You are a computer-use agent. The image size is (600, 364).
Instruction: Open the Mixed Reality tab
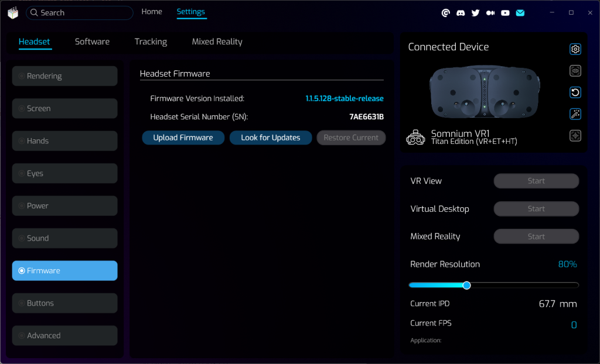click(x=217, y=42)
